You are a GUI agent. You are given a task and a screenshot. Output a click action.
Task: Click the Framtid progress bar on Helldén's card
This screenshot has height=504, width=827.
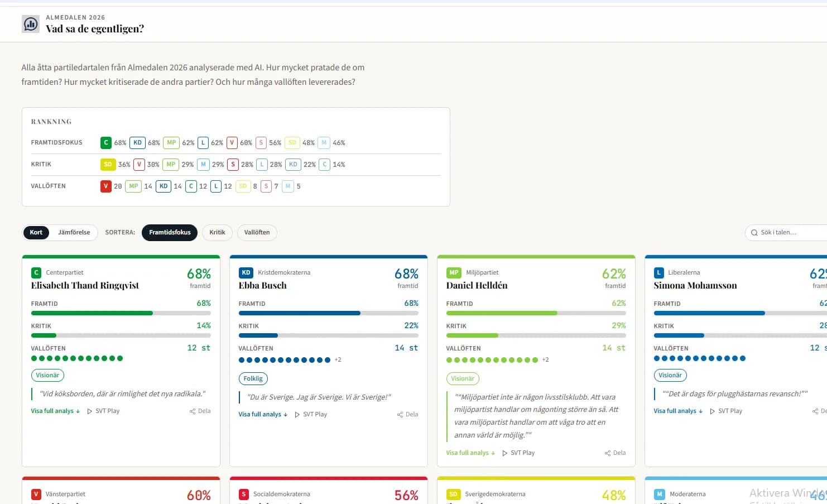coord(536,313)
